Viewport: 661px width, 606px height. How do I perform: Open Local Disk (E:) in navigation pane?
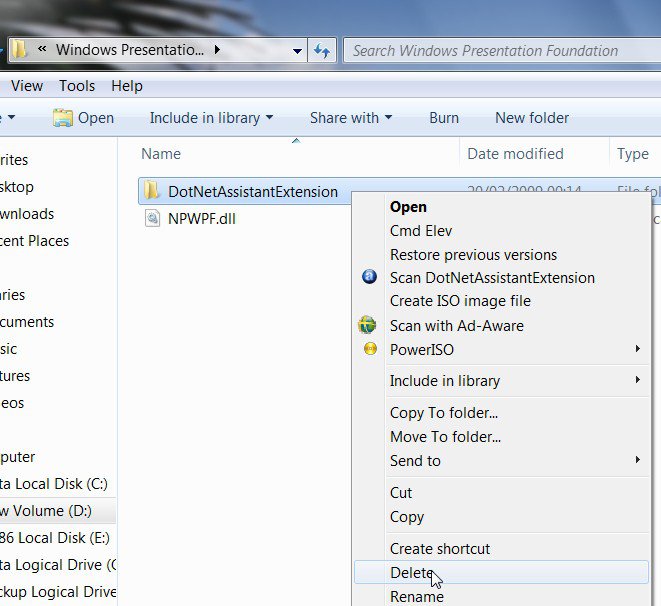tap(55, 538)
